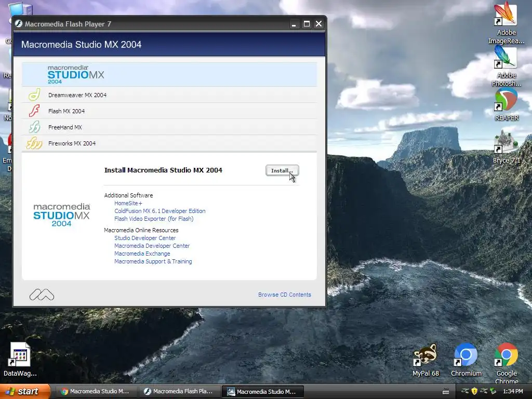This screenshot has height=399, width=532.
Task: Minimize the Macromedia Flash Player 7 window
Action: [294, 24]
